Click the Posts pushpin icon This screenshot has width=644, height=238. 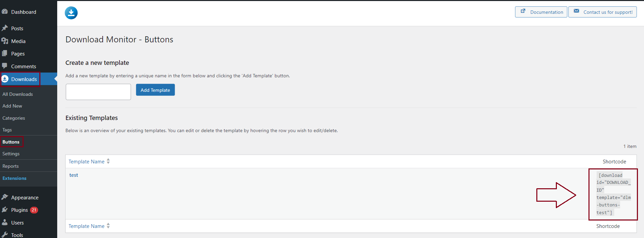coord(5,28)
